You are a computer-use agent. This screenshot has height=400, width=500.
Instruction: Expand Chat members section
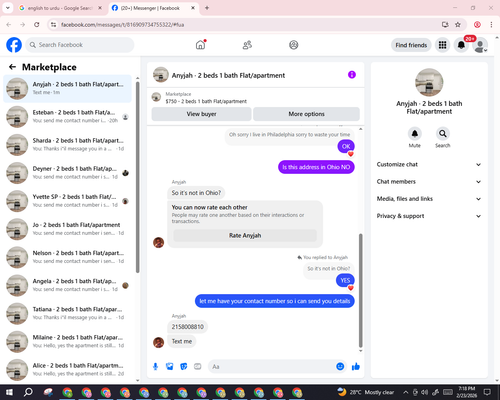click(429, 182)
